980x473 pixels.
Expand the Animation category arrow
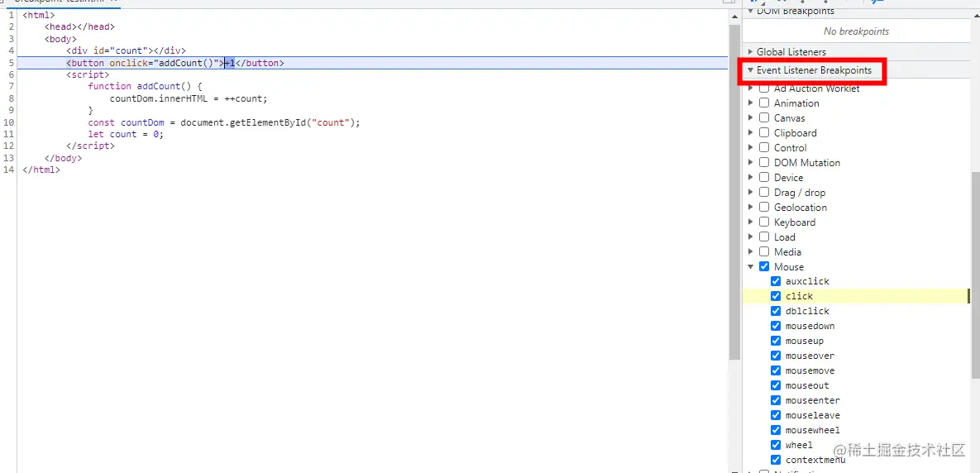coord(751,103)
